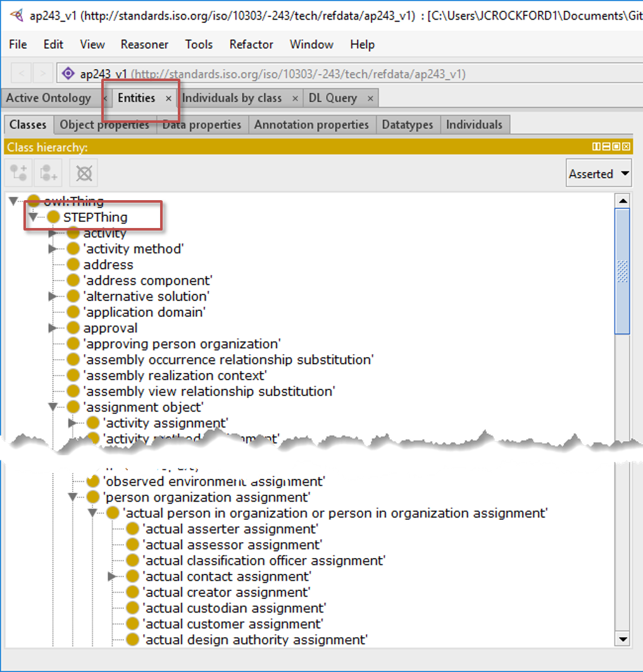Viewport: 643px width, 672px height.
Task: Select the 'application domain' class
Action: click(144, 312)
